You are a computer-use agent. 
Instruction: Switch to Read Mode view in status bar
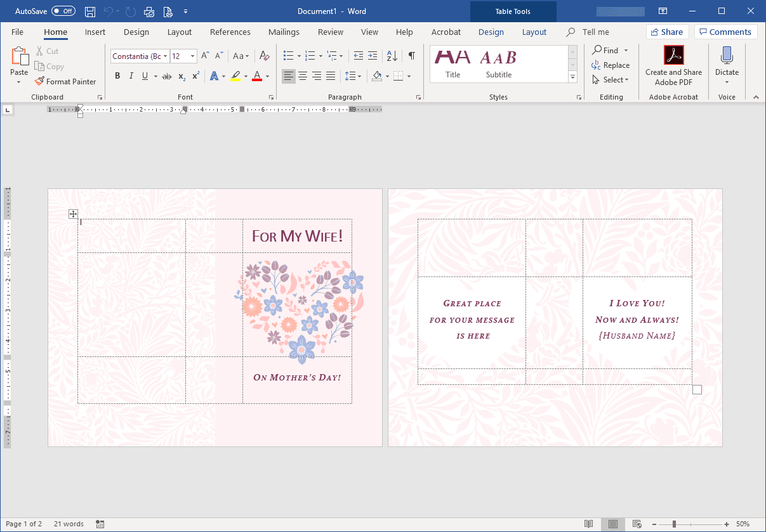(x=589, y=524)
